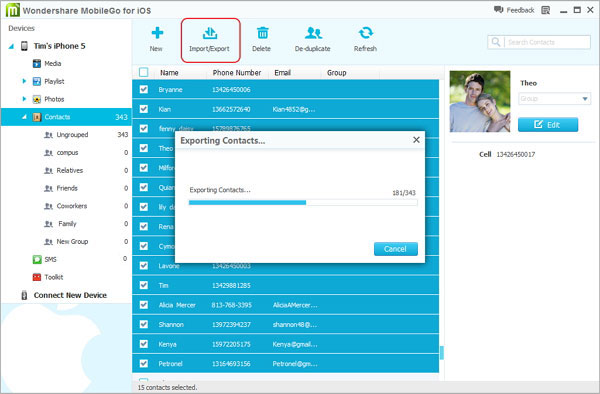Click the New contact plus icon
The image size is (600, 394).
(157, 33)
